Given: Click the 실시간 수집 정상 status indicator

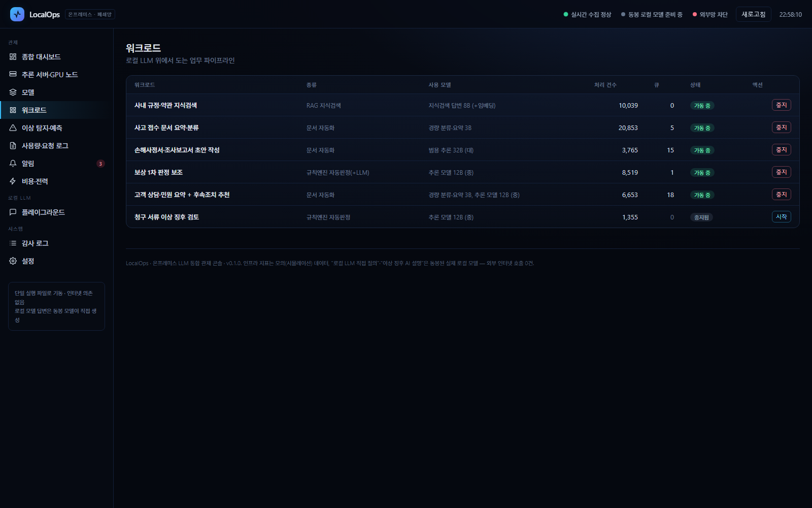Looking at the screenshot, I should tap(587, 15).
